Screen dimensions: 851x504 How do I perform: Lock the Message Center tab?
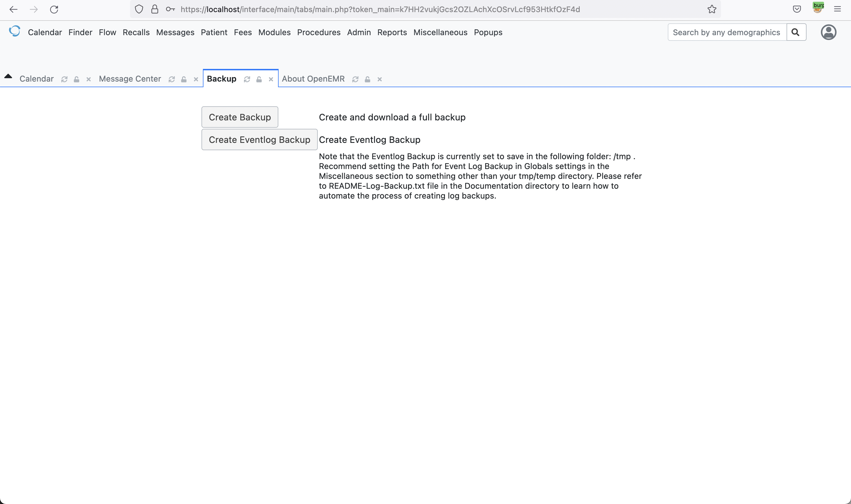pyautogui.click(x=184, y=79)
